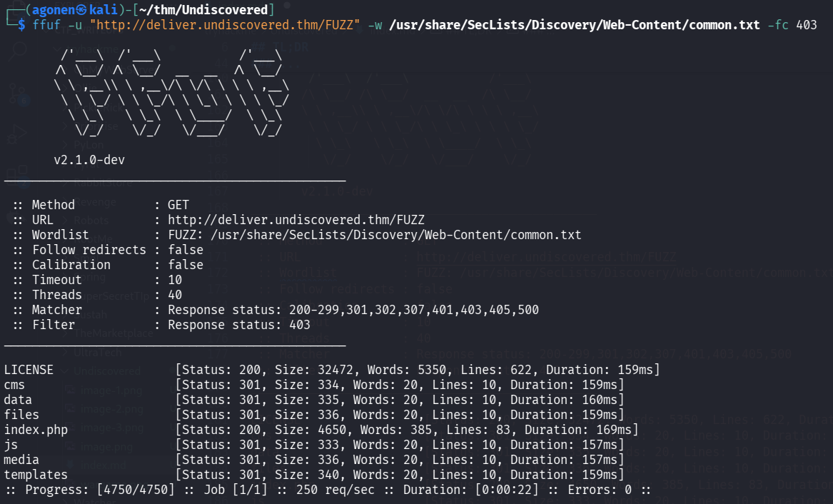Click the v2.1.0-dev version text
833x504 pixels.
click(x=89, y=160)
